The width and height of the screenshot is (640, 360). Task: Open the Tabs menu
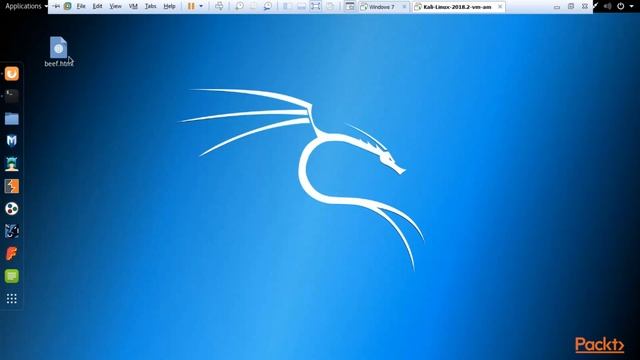[x=150, y=6]
